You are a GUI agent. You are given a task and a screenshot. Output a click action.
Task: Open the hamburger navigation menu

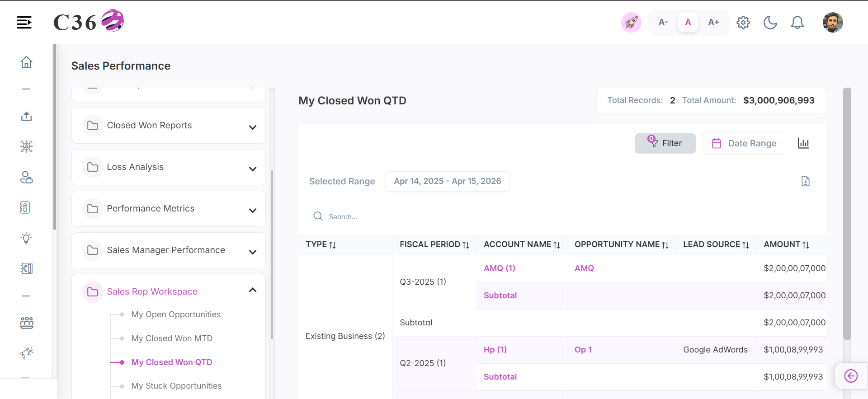(x=24, y=22)
